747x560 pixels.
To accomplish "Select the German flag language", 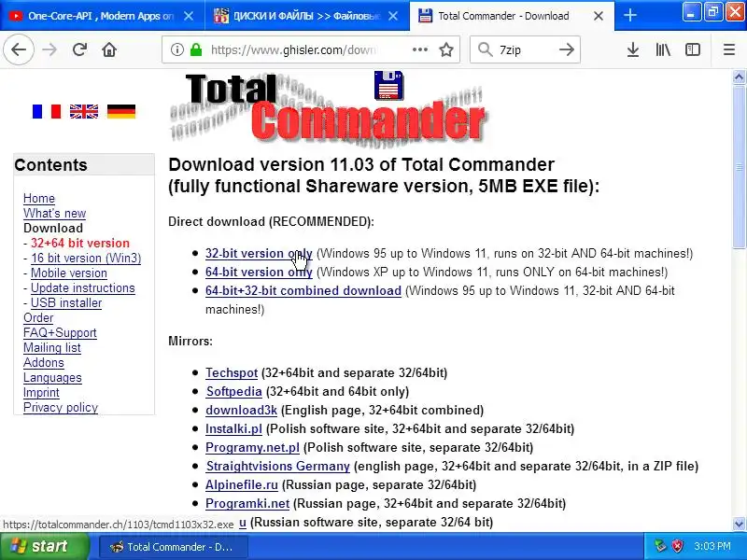I will coord(121,111).
